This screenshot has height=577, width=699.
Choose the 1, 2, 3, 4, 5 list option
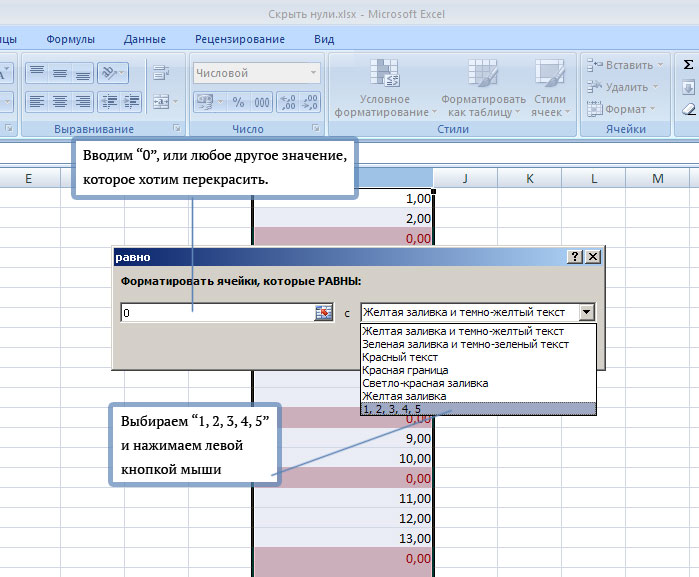click(x=478, y=408)
